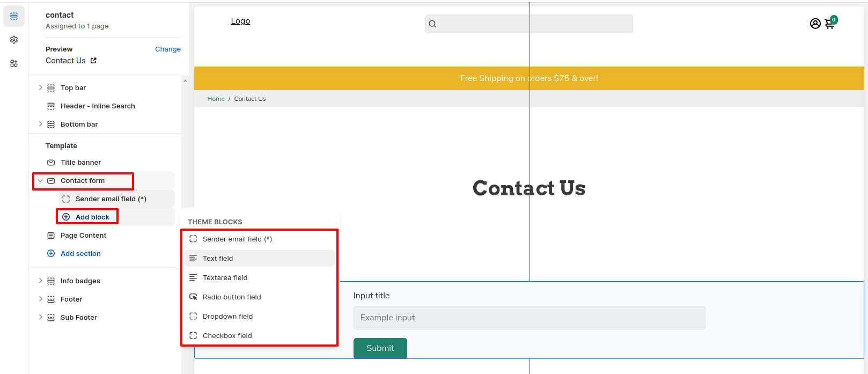Click the plus icon next to Add section
Screen dimensions: 868x374
[51, 253]
